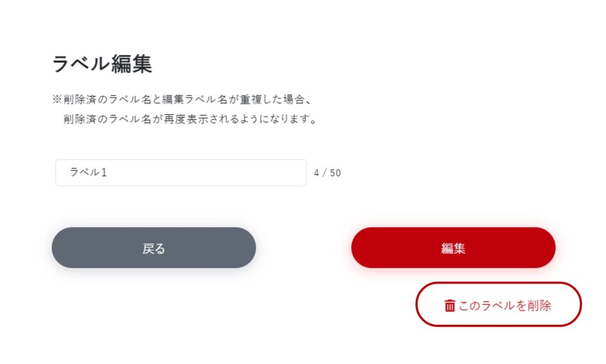Delete this label via このラベルを削除
Screen dimensions: 606x364
498,304
